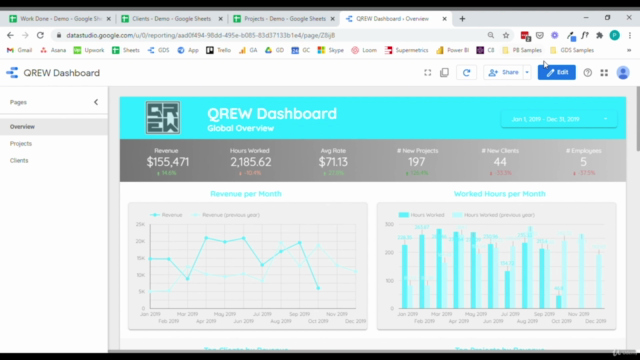Screen dimensions: 640x360
Task: Open the GA bookmark
Action: pos(248,50)
